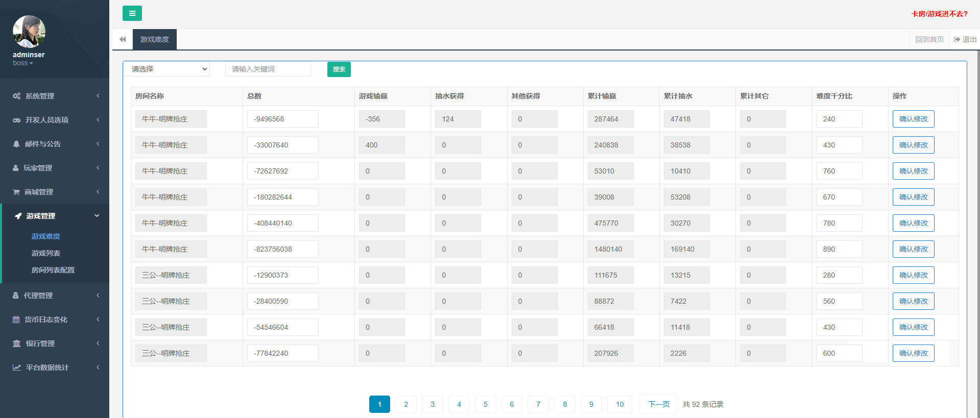This screenshot has width=980, height=418.
Task: Open 游戏列表 in the sidebar submenu
Action: (x=46, y=253)
